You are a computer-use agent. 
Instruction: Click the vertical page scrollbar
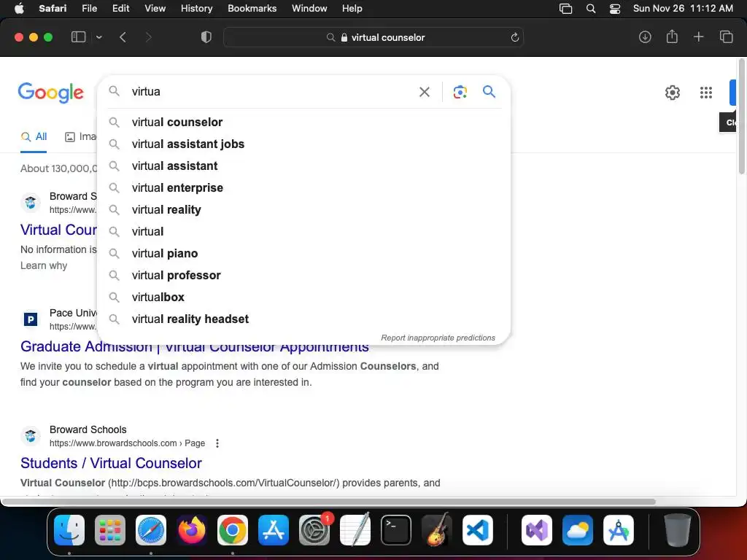click(742, 116)
